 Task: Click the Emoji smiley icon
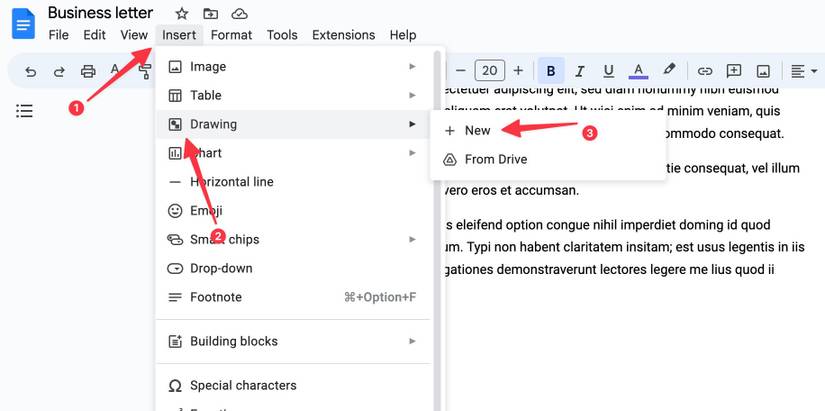click(x=175, y=210)
